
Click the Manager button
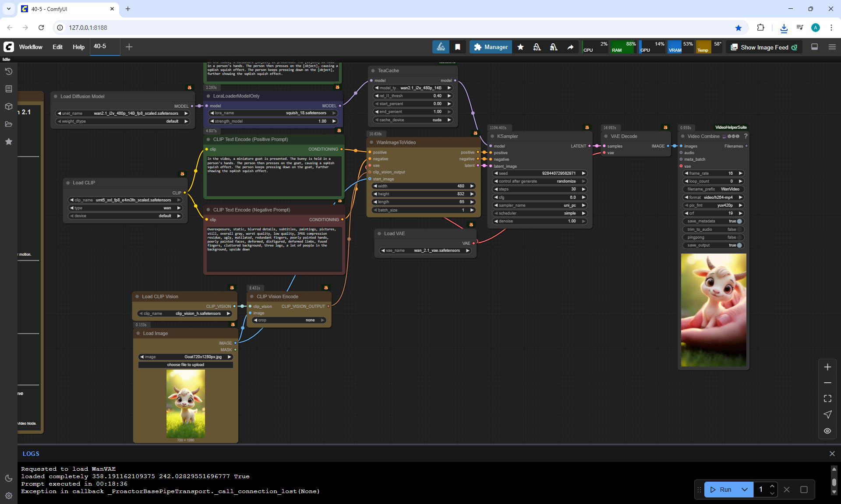click(491, 47)
